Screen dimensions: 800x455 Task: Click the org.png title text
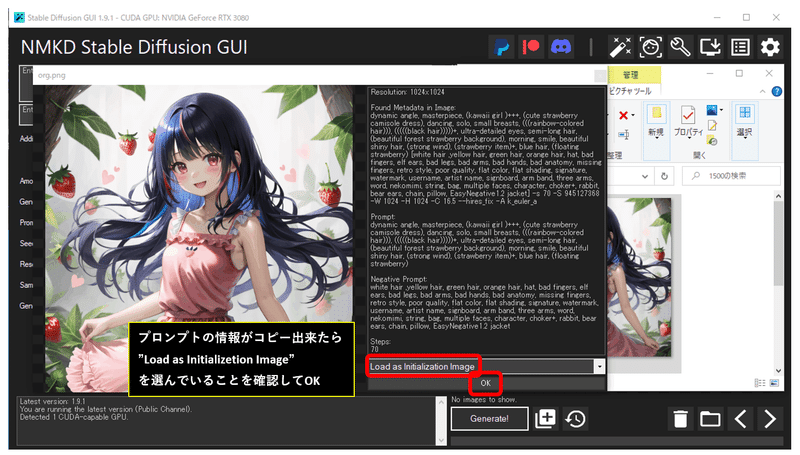[52, 75]
